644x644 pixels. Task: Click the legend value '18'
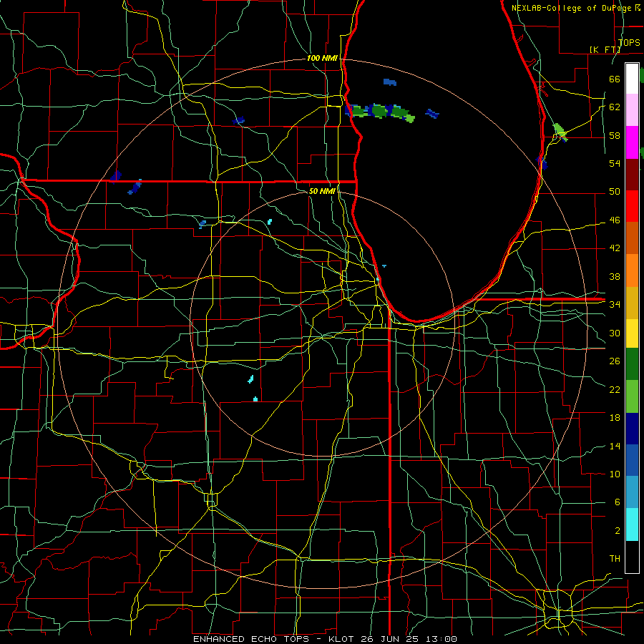(x=615, y=418)
